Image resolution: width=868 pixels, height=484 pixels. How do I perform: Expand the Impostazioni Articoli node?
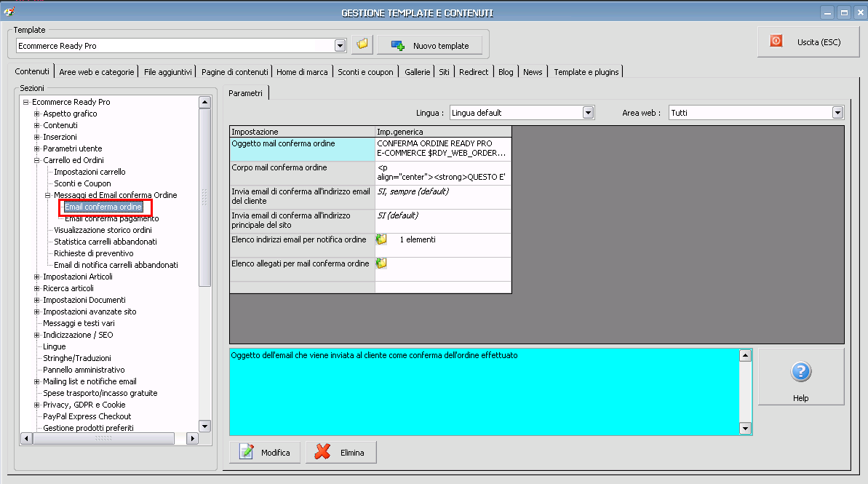[x=36, y=277]
